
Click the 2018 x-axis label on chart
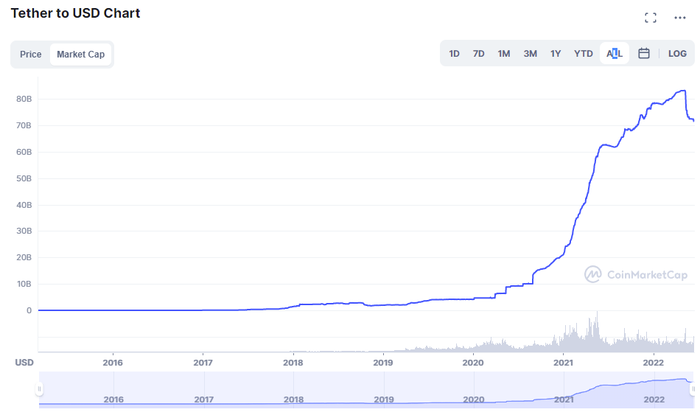(293, 363)
